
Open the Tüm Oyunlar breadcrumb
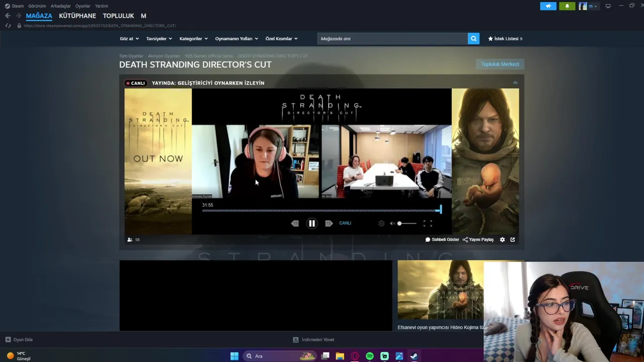131,56
